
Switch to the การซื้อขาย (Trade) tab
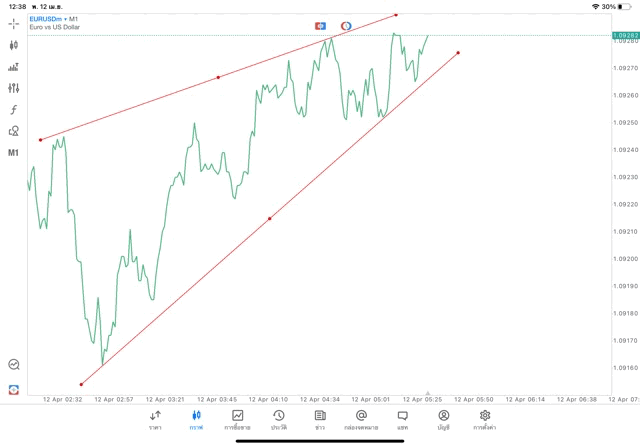click(x=237, y=419)
